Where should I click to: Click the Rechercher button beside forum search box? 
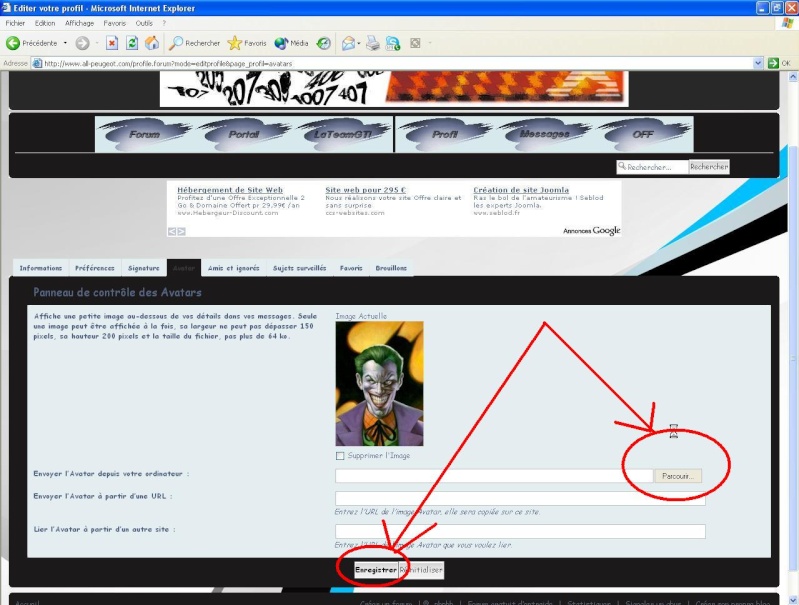click(x=709, y=167)
